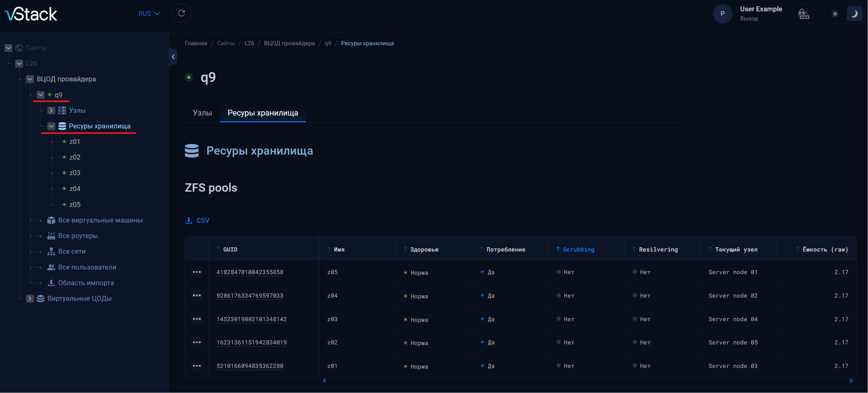Click the vStack logo
This screenshot has height=393, width=868.
pyautogui.click(x=31, y=14)
